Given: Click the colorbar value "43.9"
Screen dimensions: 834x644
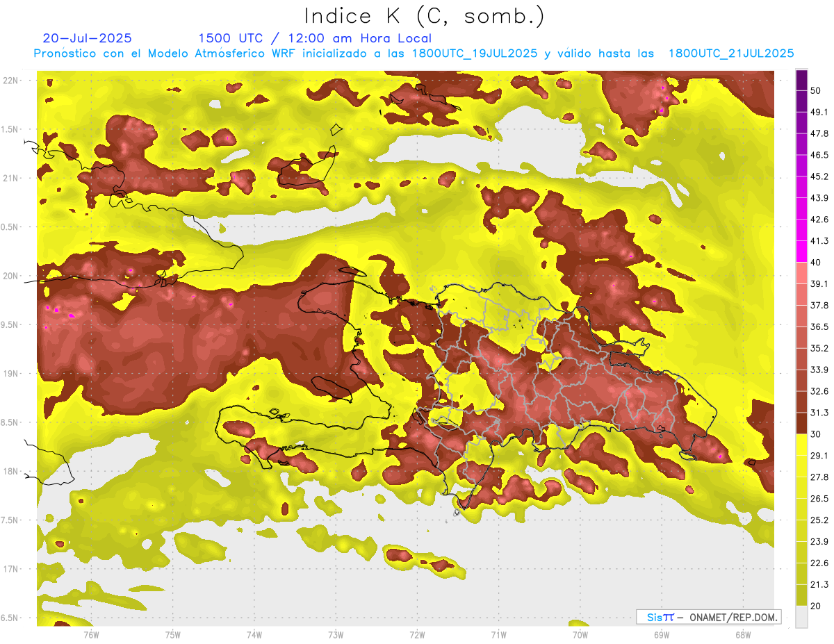Looking at the screenshot, I should tap(819, 198).
